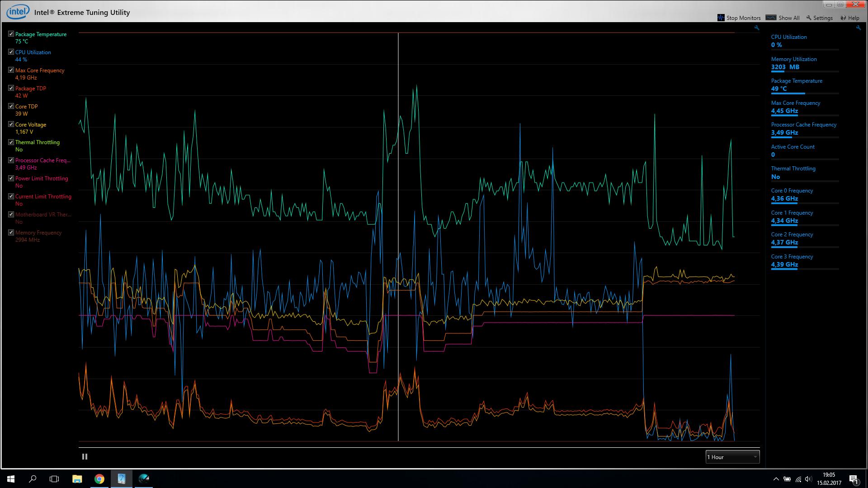Click the battery power tray icon
Viewport: 868px width, 488px height.
(787, 479)
